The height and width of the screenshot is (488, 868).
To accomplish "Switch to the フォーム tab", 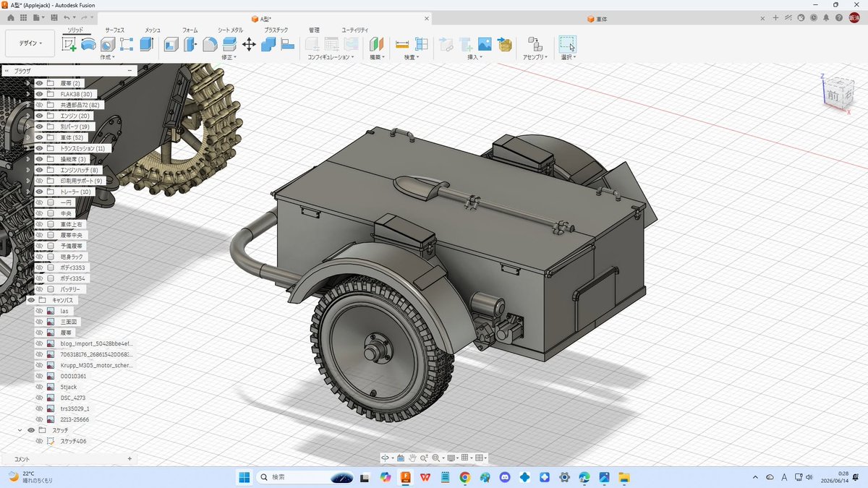I will [x=190, y=30].
